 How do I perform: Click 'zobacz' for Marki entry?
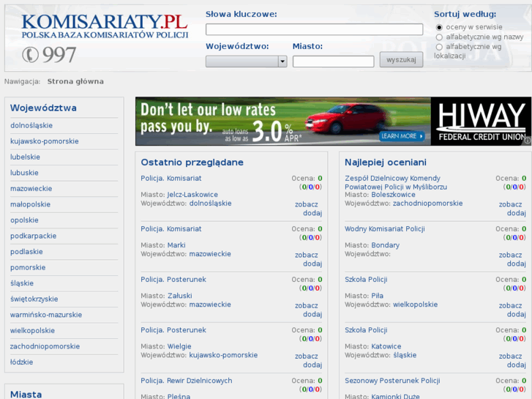(307, 255)
